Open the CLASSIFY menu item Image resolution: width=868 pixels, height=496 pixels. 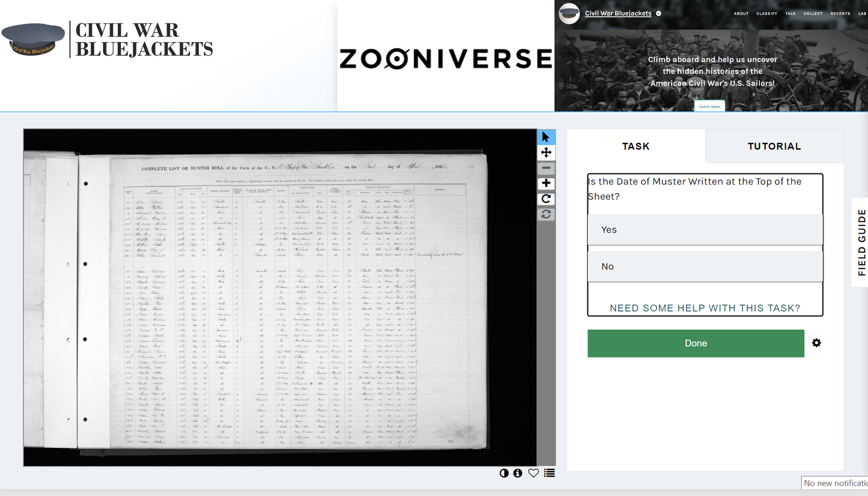pyautogui.click(x=767, y=14)
